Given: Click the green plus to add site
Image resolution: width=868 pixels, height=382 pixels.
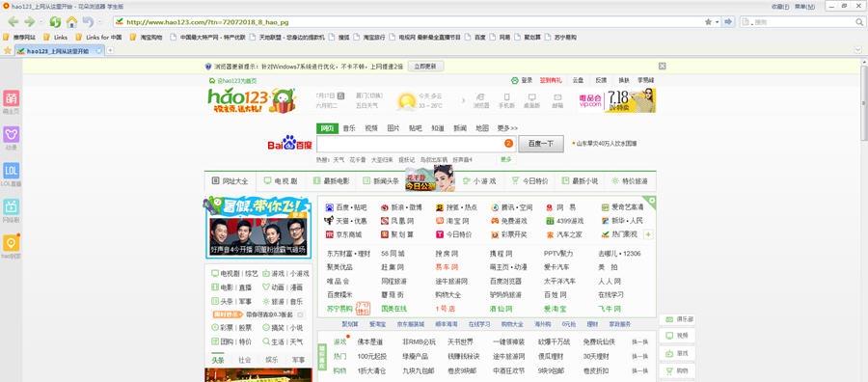Looking at the screenshot, I should pyautogui.click(x=648, y=234).
